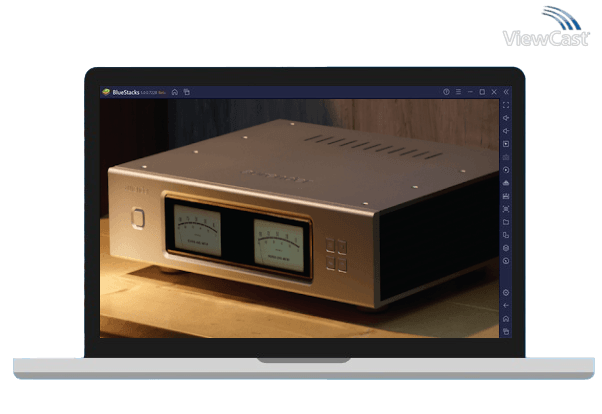
Task: Click the BlueStacks logo in title bar
Action: [x=106, y=92]
